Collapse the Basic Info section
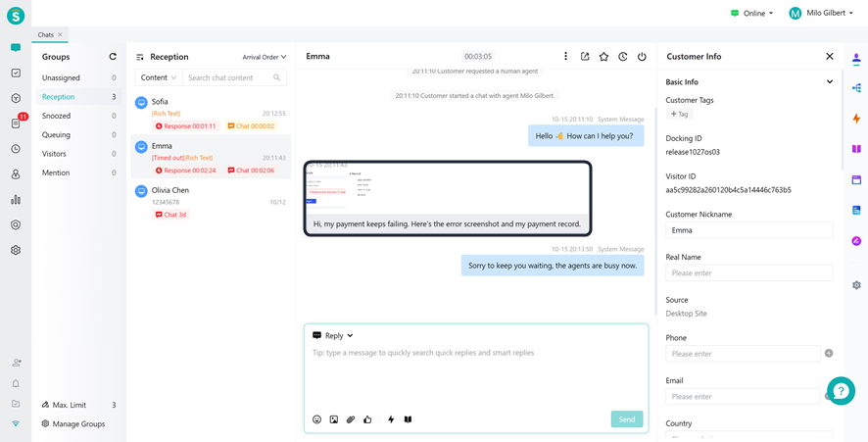 click(829, 82)
